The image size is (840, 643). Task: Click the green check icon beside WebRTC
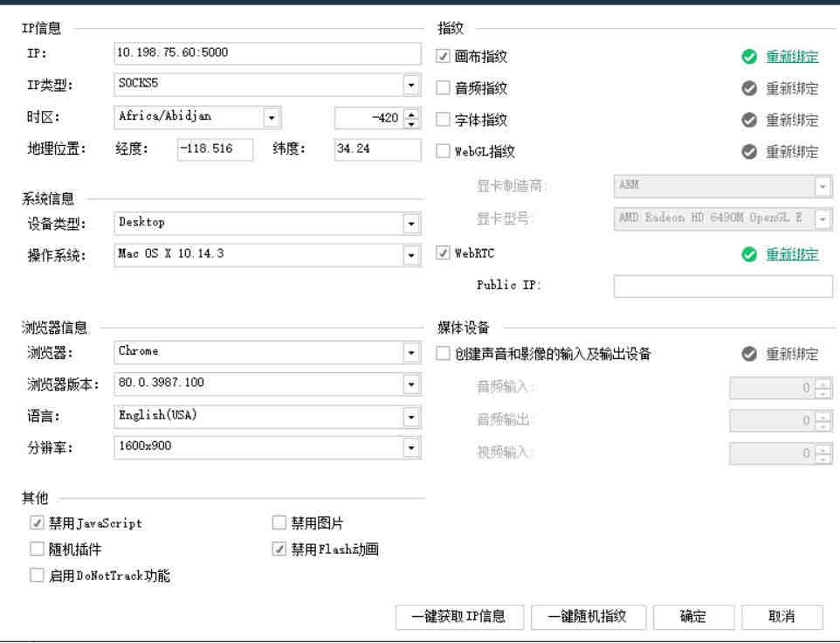[x=749, y=254]
